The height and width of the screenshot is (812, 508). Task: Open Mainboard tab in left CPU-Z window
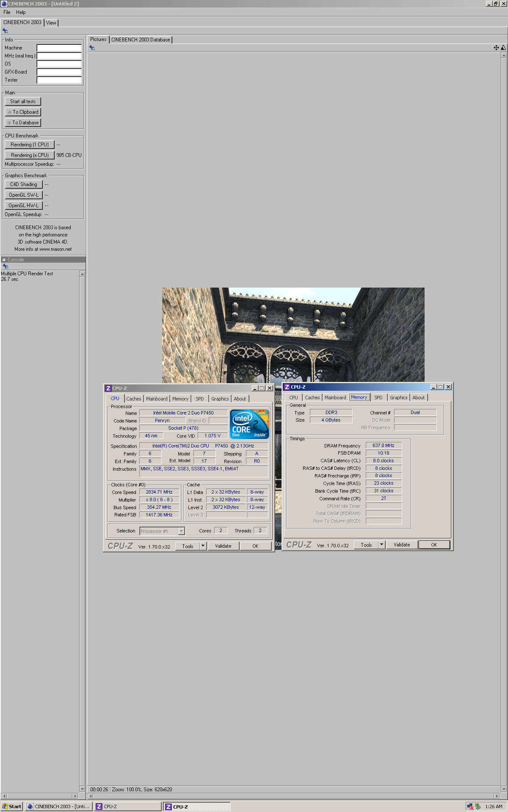tap(157, 399)
